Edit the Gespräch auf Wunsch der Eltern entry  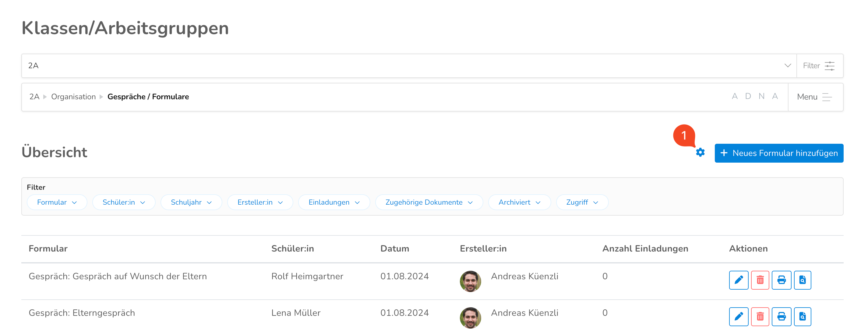coord(738,280)
